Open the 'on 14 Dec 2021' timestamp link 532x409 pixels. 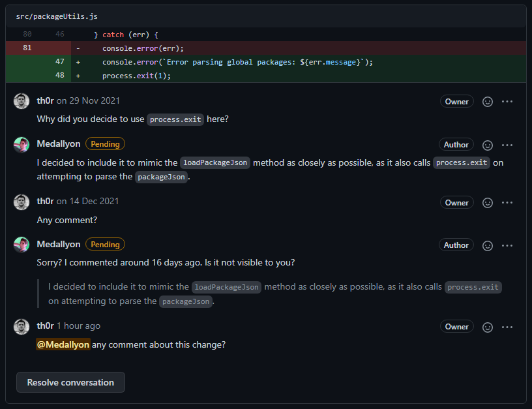tap(88, 202)
